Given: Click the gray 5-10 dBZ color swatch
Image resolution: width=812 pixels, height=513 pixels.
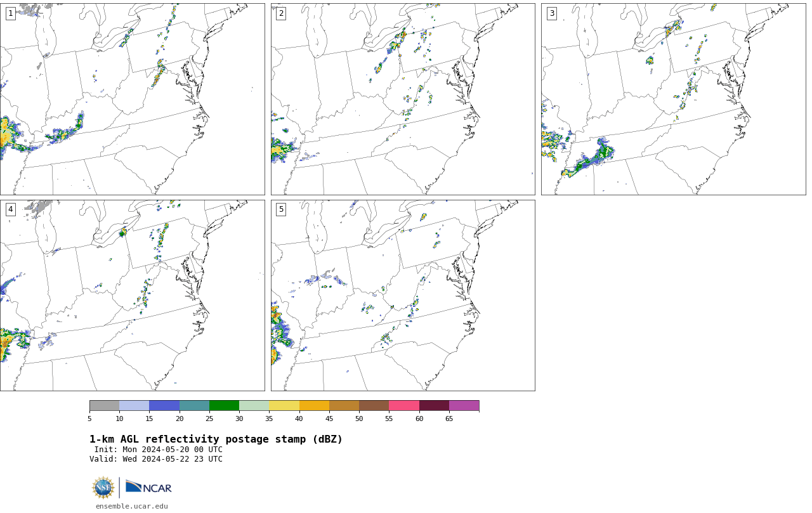Looking at the screenshot, I should [104, 406].
